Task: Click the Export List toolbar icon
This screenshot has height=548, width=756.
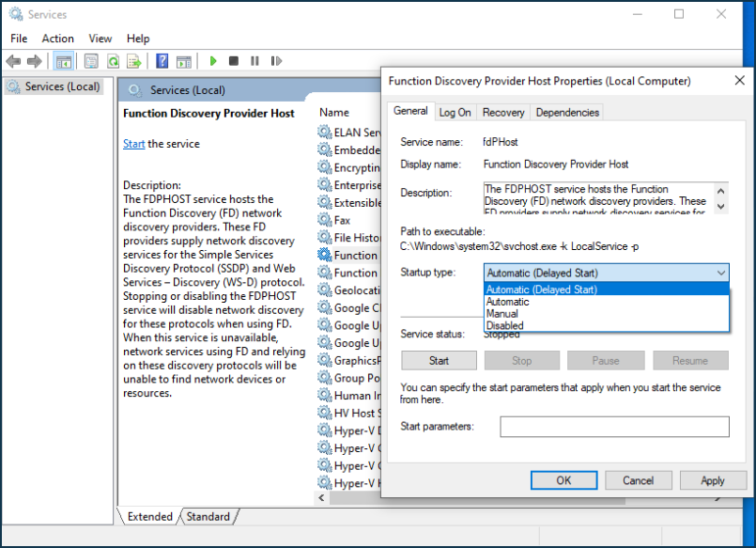Action: [x=134, y=61]
